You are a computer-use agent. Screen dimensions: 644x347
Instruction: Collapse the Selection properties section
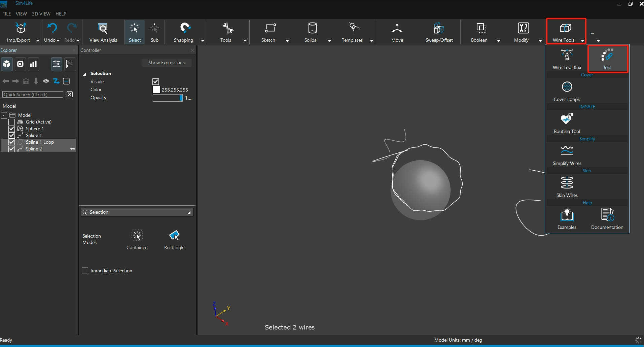pyautogui.click(x=85, y=74)
